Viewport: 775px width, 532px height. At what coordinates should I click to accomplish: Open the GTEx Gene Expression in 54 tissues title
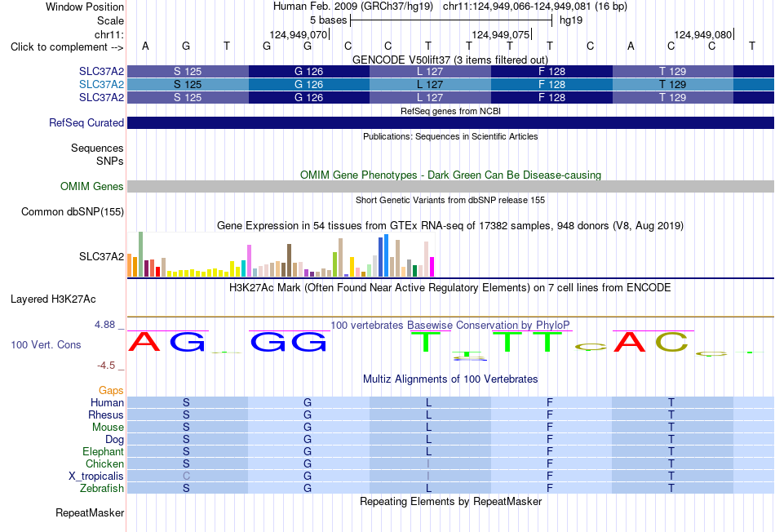[450, 226]
